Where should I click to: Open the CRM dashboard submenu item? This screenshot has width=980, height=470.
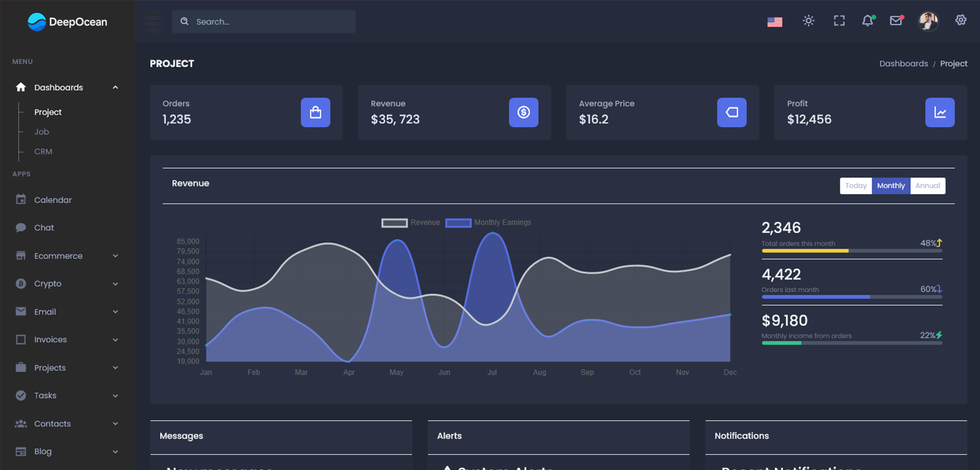coord(43,151)
